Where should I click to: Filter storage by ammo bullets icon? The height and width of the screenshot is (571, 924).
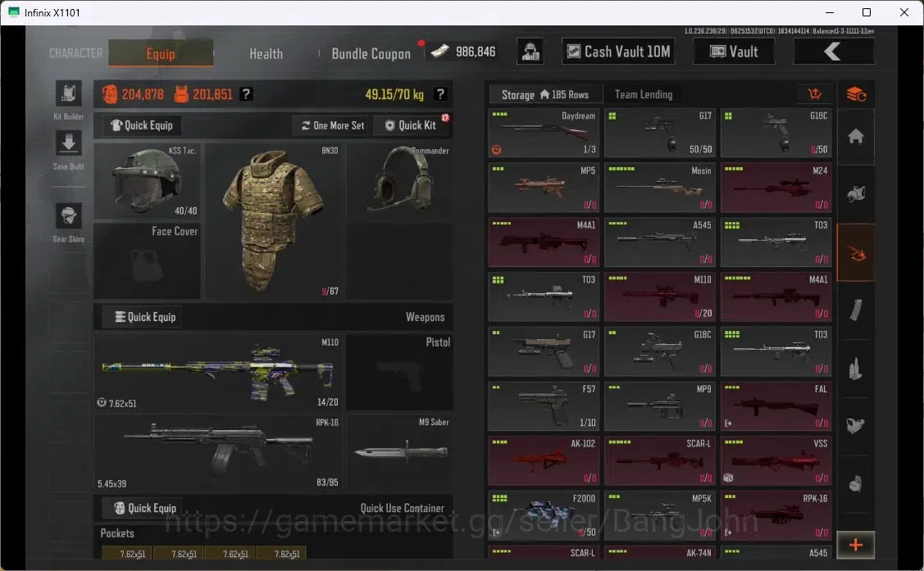tap(856, 369)
